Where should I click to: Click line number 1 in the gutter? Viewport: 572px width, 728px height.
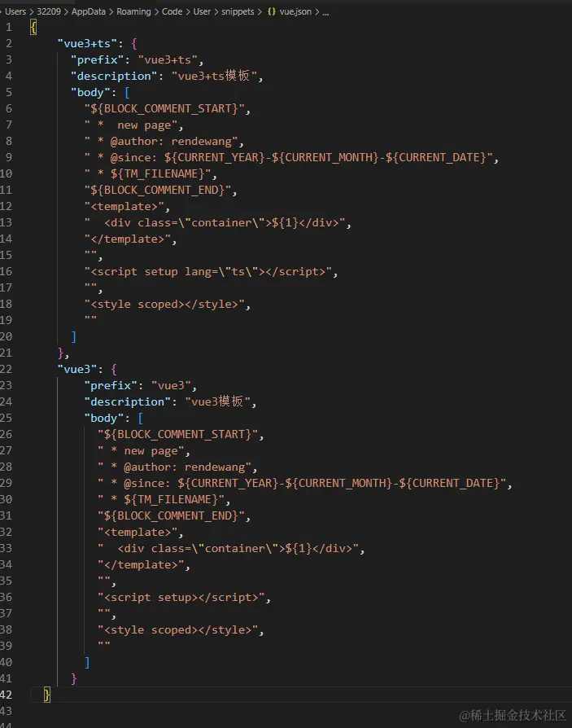(8, 28)
